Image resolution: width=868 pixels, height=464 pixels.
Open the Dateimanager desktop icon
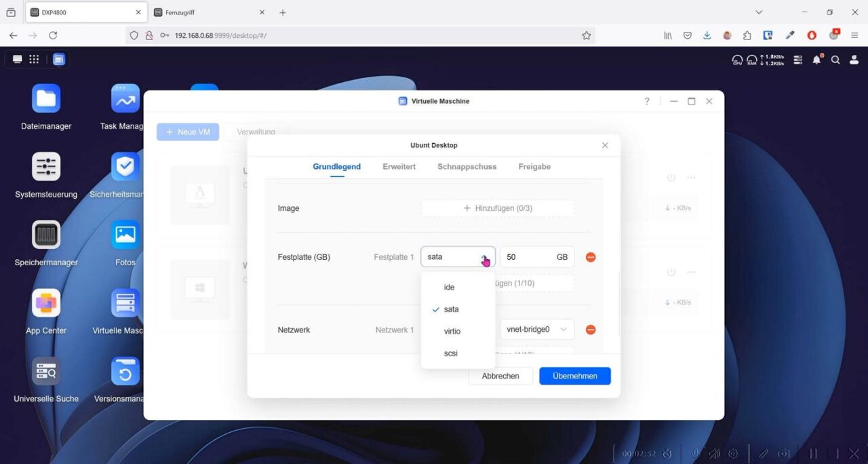(x=46, y=99)
